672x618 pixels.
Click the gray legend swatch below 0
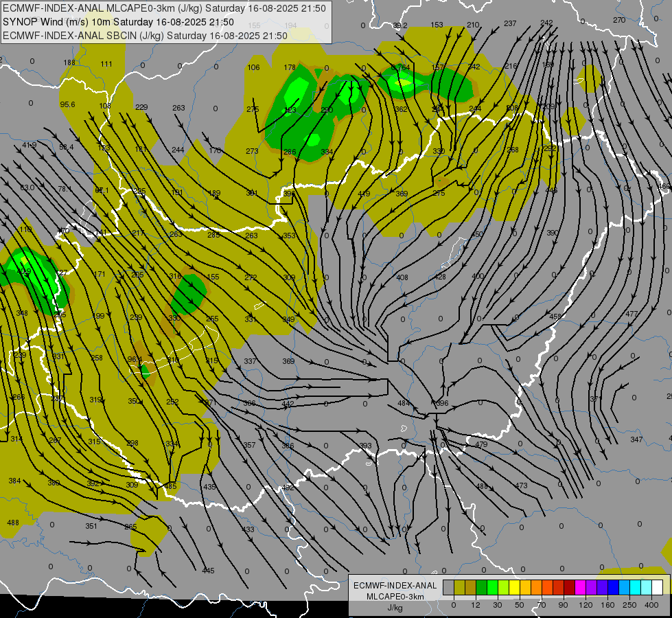(x=448, y=587)
